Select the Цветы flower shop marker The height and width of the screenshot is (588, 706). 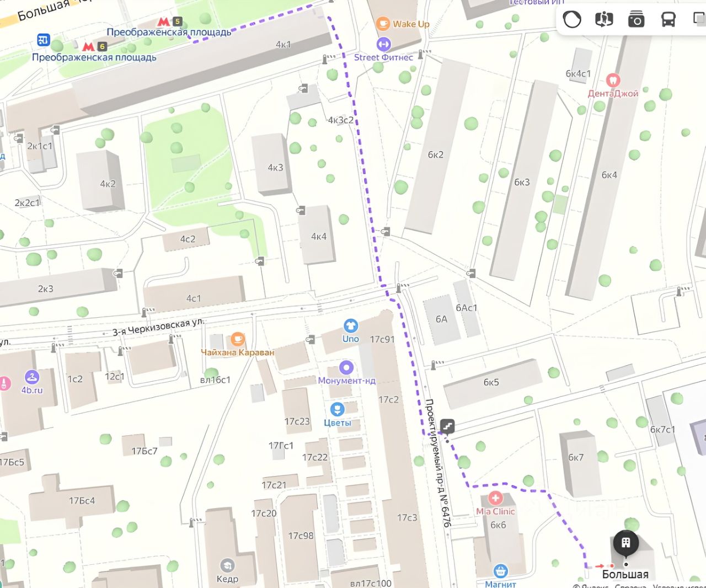pyautogui.click(x=337, y=409)
